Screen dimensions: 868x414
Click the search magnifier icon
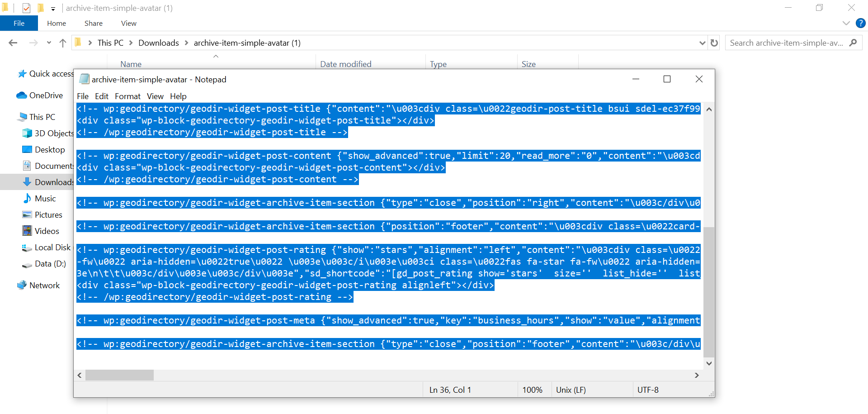pyautogui.click(x=853, y=43)
